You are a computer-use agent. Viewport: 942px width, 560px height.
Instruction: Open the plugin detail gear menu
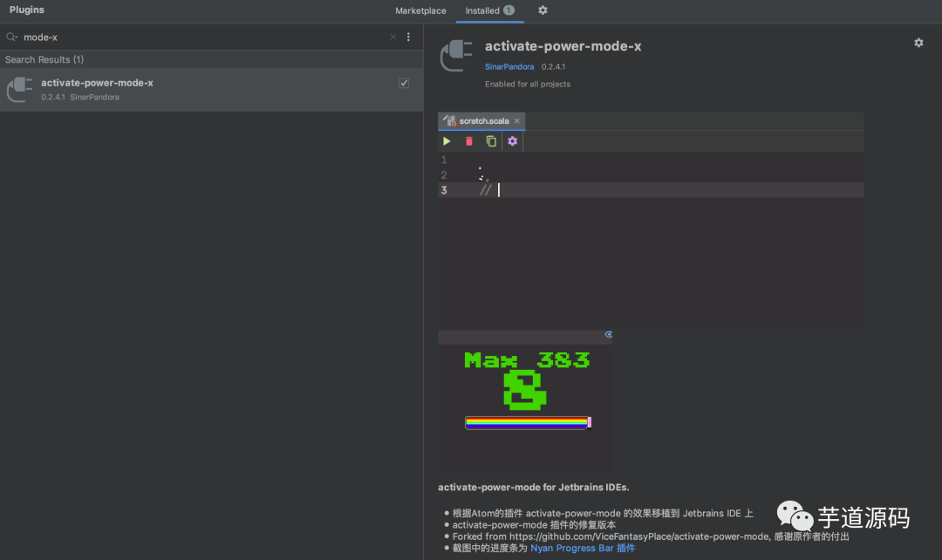[x=918, y=43]
